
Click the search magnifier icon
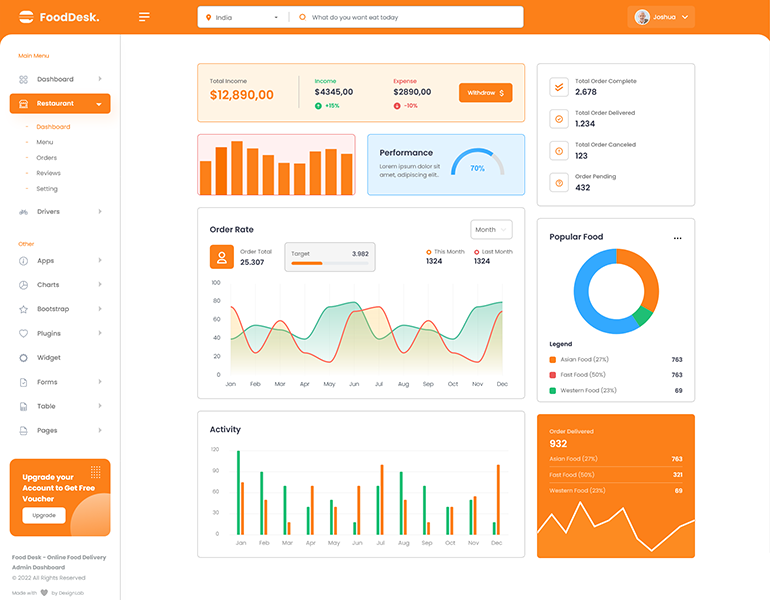(x=302, y=17)
